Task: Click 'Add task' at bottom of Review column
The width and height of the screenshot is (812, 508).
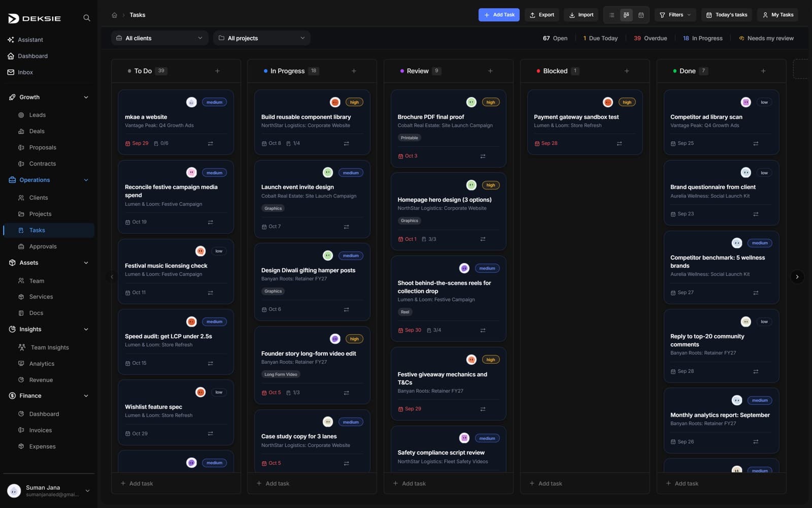Action: point(409,484)
